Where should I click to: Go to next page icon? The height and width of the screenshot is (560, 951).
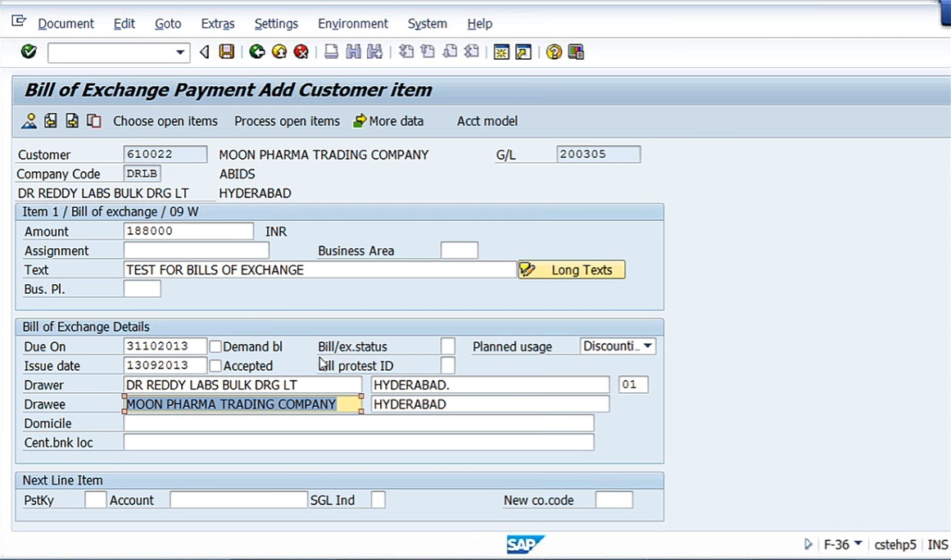click(450, 52)
